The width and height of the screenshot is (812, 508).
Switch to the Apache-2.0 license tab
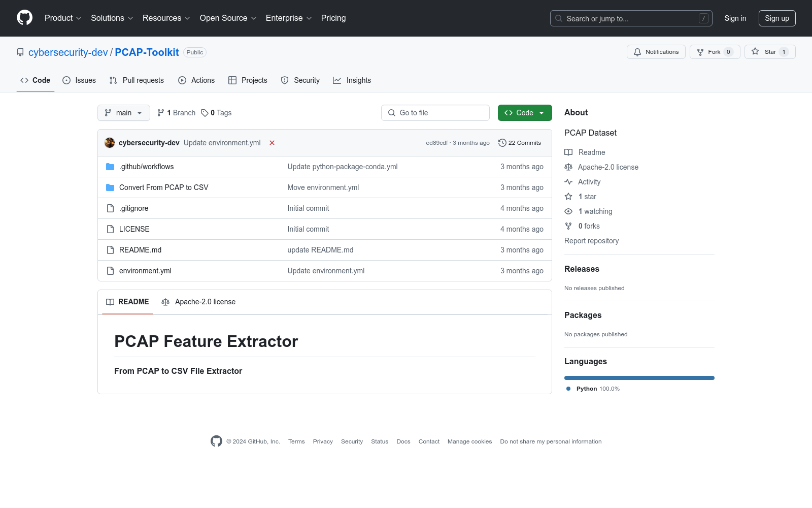click(x=198, y=302)
